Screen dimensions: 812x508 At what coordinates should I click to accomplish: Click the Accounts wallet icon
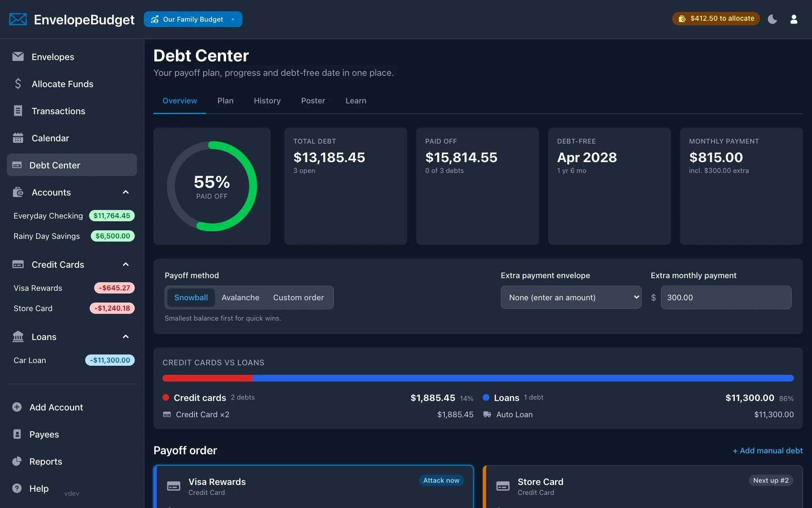click(x=18, y=192)
